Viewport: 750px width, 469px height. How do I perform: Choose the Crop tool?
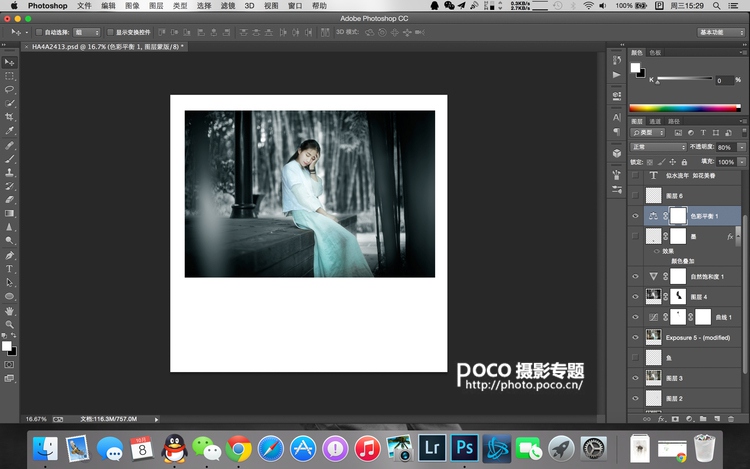(10, 117)
